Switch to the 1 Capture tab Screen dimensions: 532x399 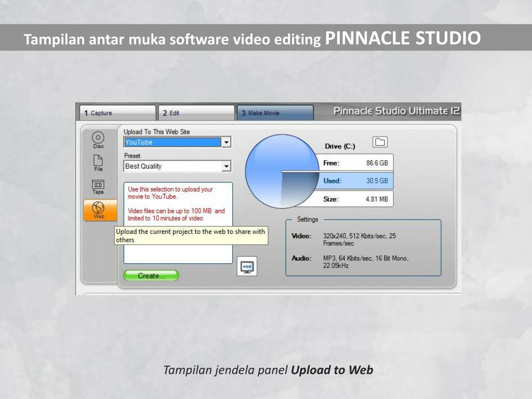[x=117, y=113]
